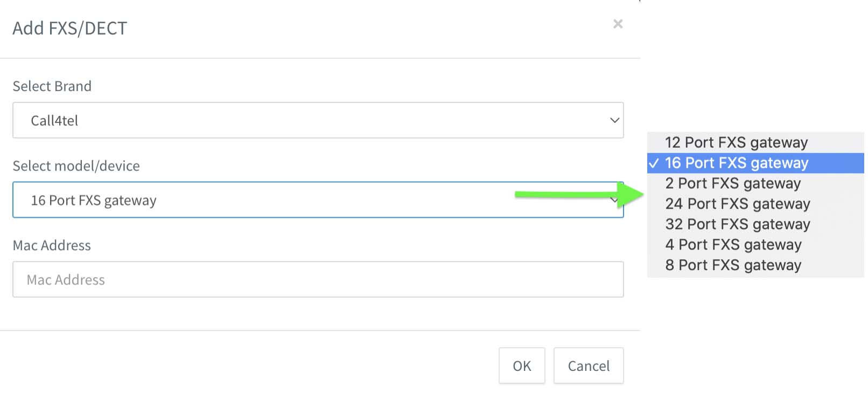Click the Mac Address label

[x=52, y=245]
